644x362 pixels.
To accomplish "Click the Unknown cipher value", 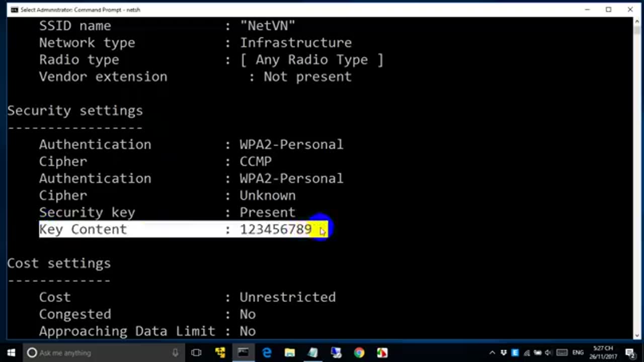I will (268, 196).
